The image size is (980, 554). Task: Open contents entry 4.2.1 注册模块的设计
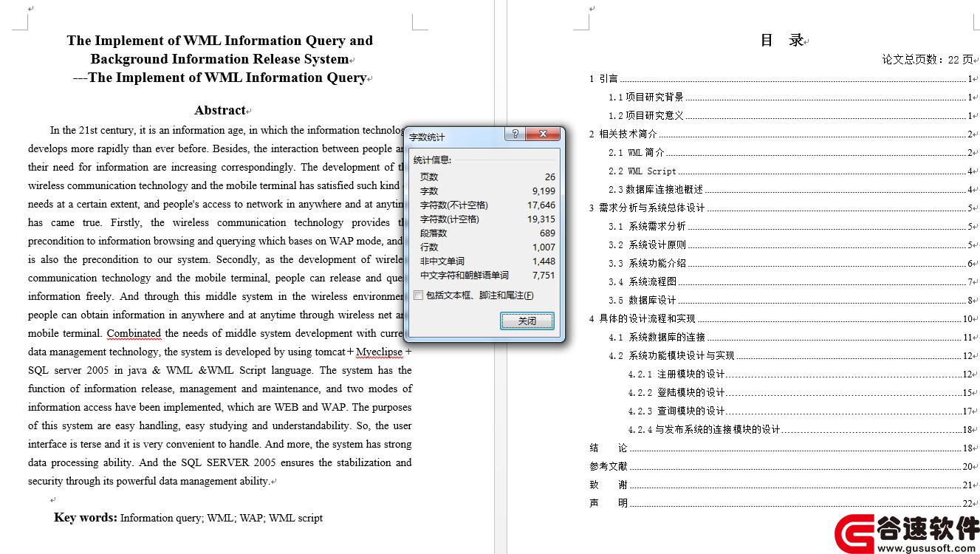coord(801,374)
